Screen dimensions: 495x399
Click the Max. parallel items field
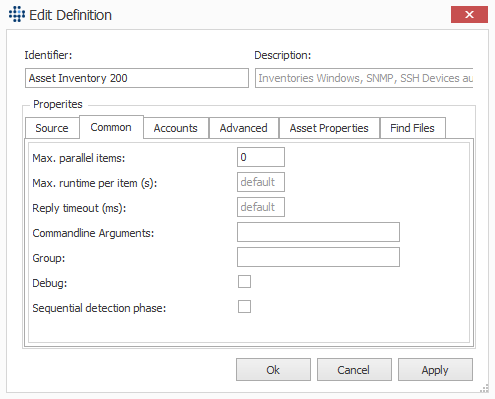click(x=261, y=157)
